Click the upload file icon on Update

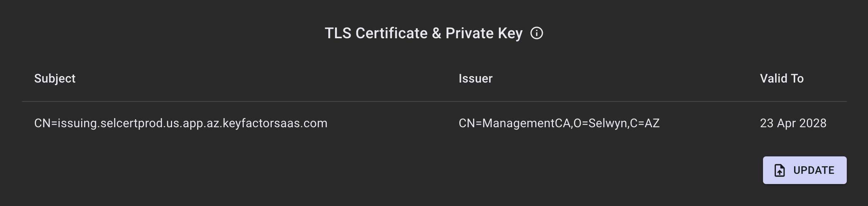[x=780, y=170]
